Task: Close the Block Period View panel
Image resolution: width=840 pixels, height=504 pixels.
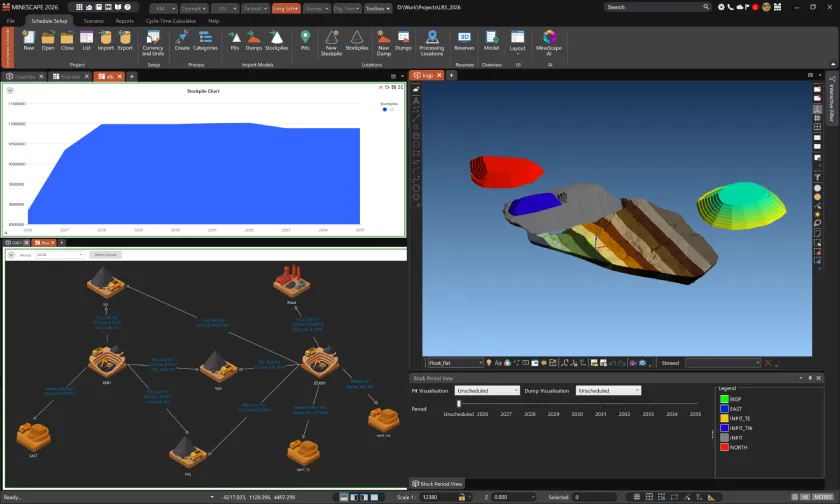Action: (x=818, y=378)
